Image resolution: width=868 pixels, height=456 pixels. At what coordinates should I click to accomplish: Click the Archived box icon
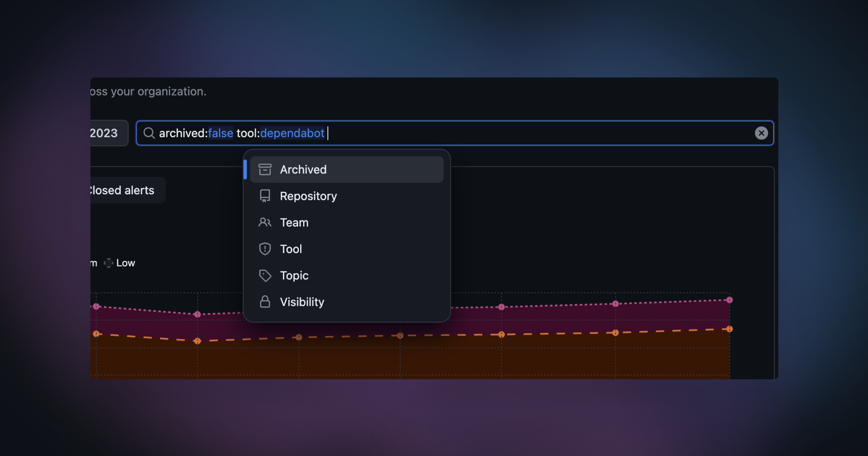(265, 169)
